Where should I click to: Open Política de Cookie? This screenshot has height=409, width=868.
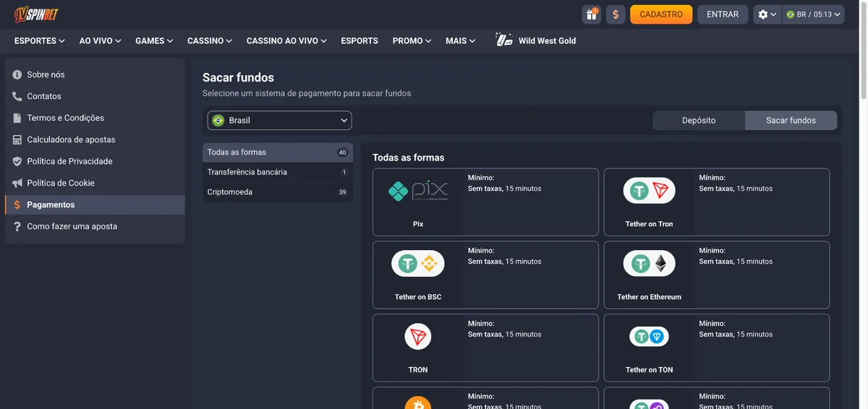(95, 183)
